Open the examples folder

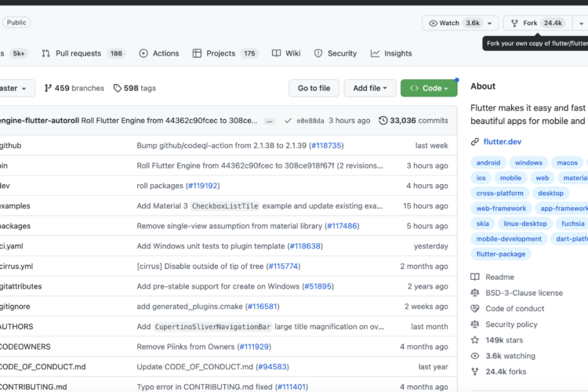coord(15,206)
